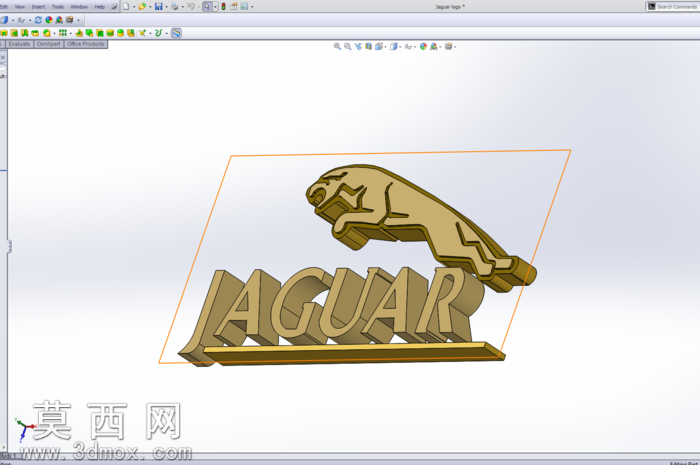This screenshot has width=700, height=465.
Task: Expand the Select tool dropdown arrow
Action: coord(215,7)
